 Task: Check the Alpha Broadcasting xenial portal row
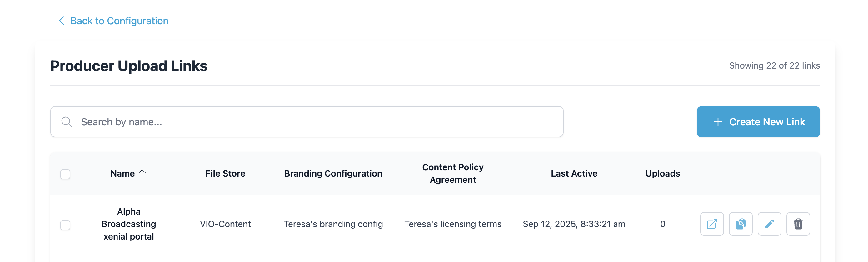point(65,225)
